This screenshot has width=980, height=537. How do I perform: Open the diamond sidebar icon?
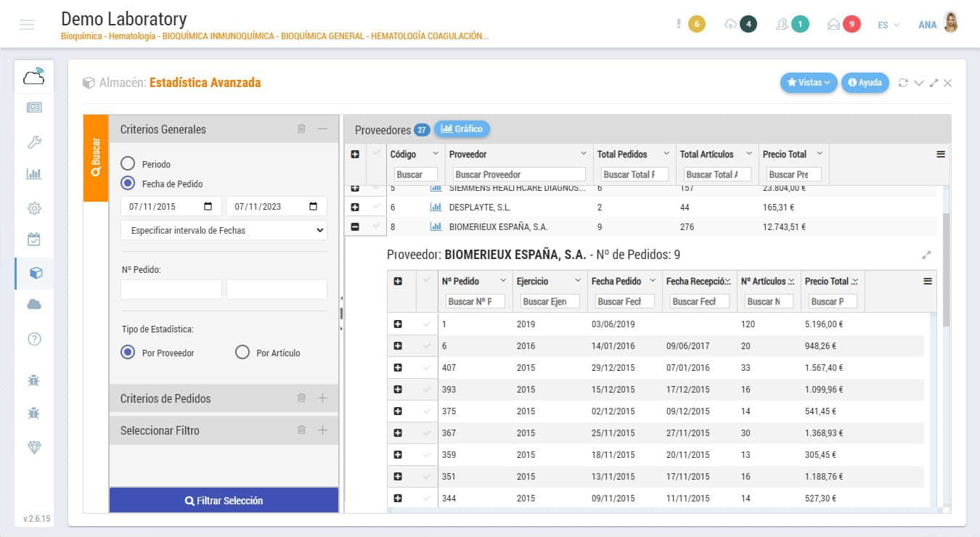34,448
